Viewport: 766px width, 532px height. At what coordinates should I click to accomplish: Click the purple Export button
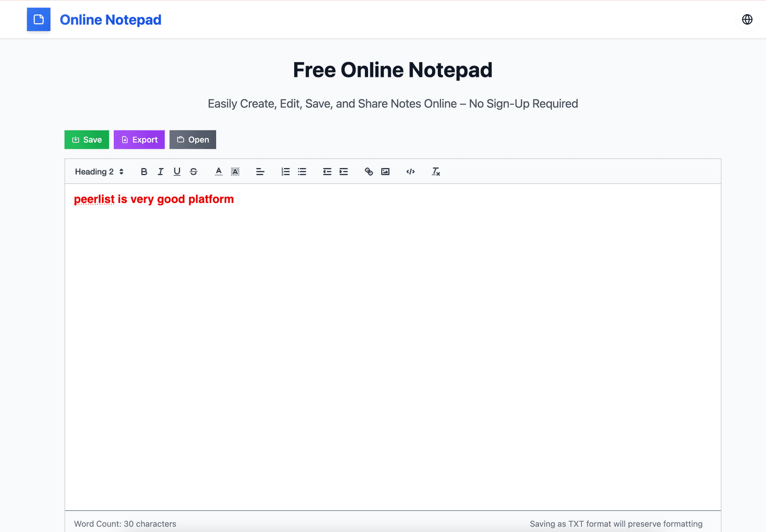point(139,139)
